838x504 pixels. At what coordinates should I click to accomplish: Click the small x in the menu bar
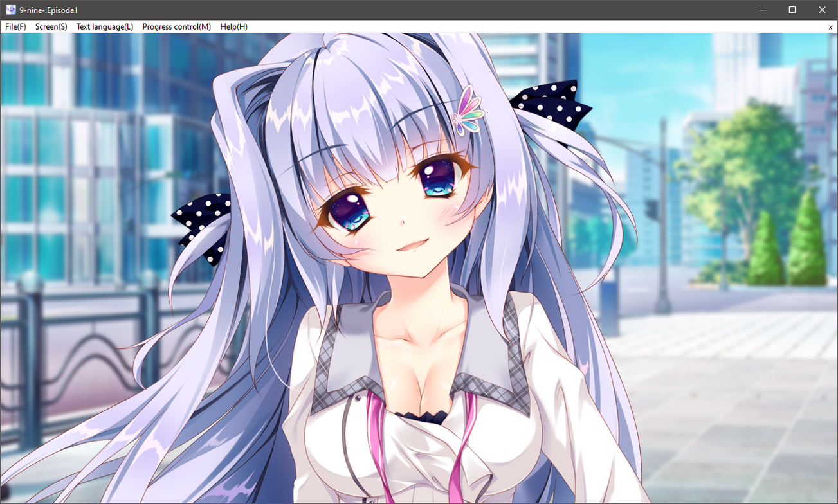(x=830, y=27)
